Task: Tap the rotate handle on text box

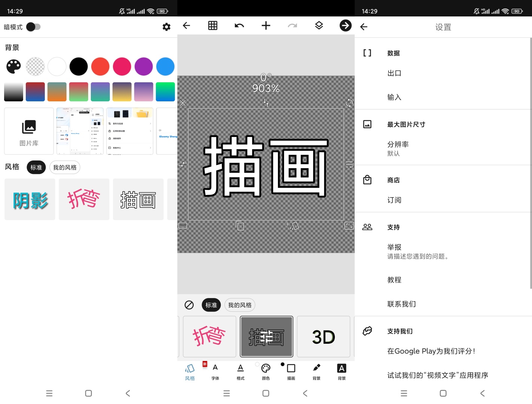Action: pos(349,103)
